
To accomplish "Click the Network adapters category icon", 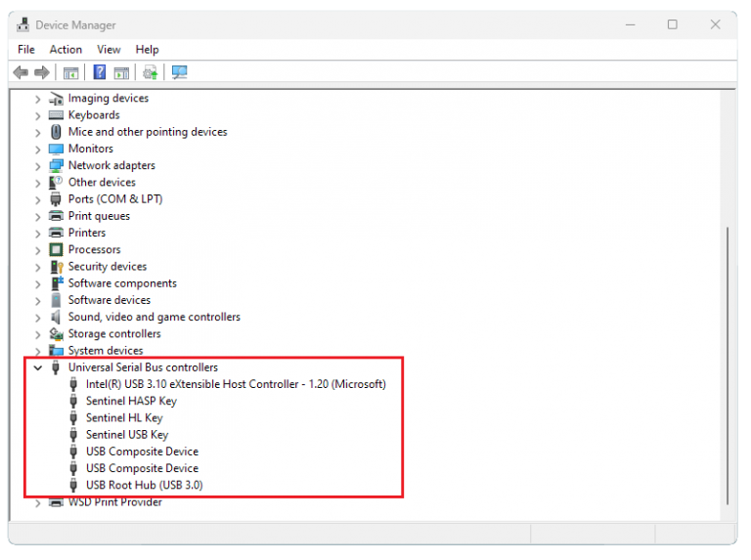I will 56,165.
